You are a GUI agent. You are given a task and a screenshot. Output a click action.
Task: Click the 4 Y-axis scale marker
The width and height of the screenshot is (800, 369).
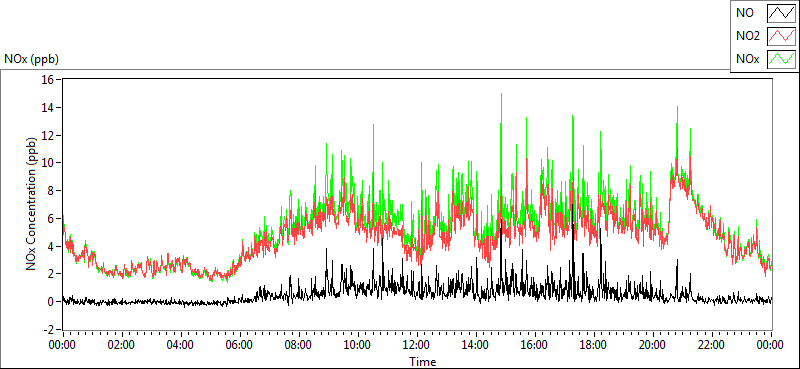coord(52,247)
